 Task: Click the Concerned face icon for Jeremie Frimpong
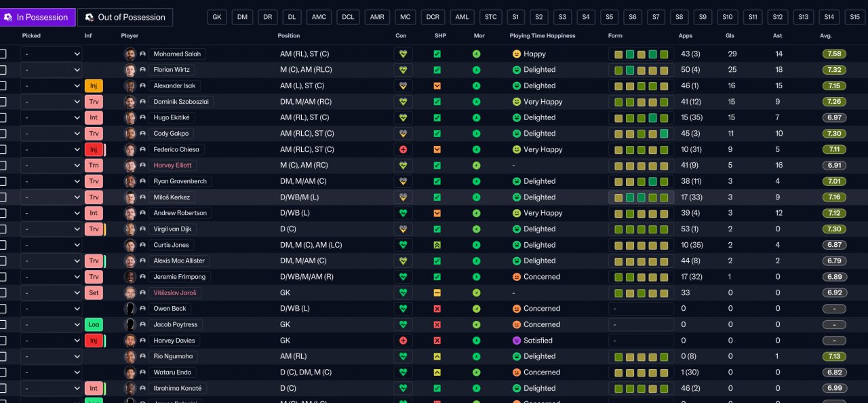(x=516, y=277)
